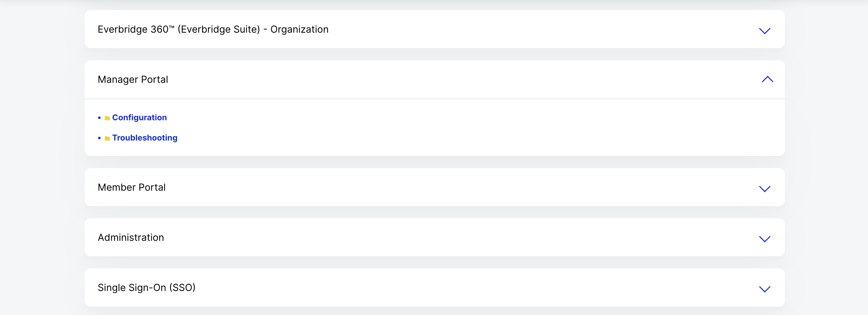Open the Configuration link
The height and width of the screenshot is (315, 868).
pyautogui.click(x=140, y=117)
